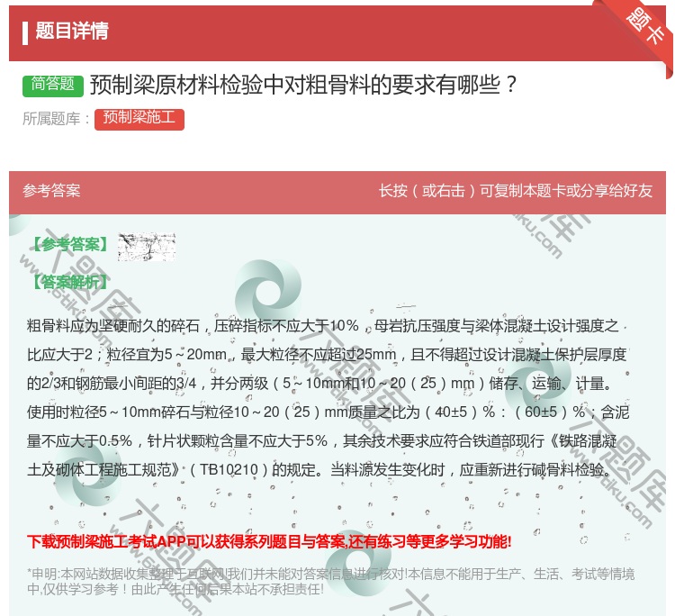675x616 pixels.
Task: Click the 题目详情 header title
Action: click(x=72, y=32)
